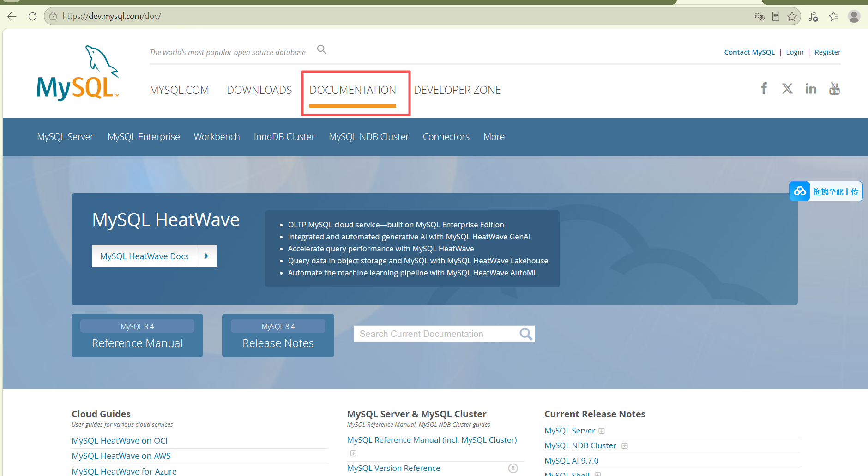Click the MySQL HeatWave AutoML bullet text
This screenshot has width=868, height=476.
(x=412, y=273)
